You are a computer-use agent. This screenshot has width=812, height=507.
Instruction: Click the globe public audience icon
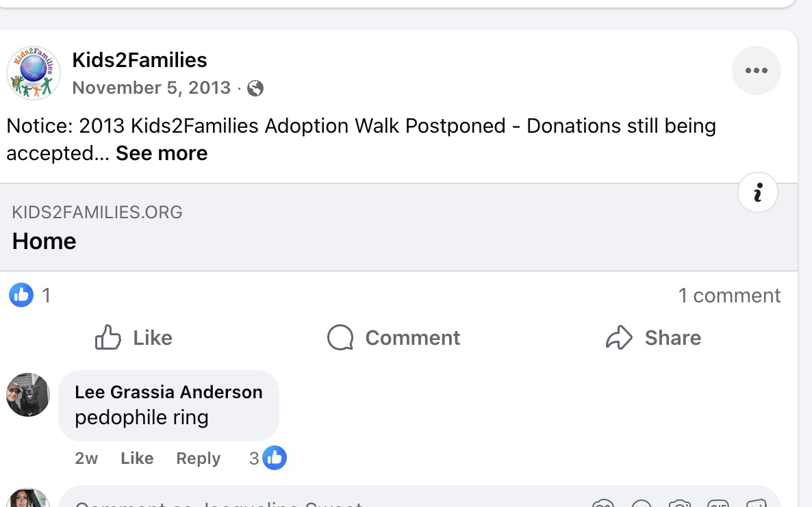[x=255, y=88]
